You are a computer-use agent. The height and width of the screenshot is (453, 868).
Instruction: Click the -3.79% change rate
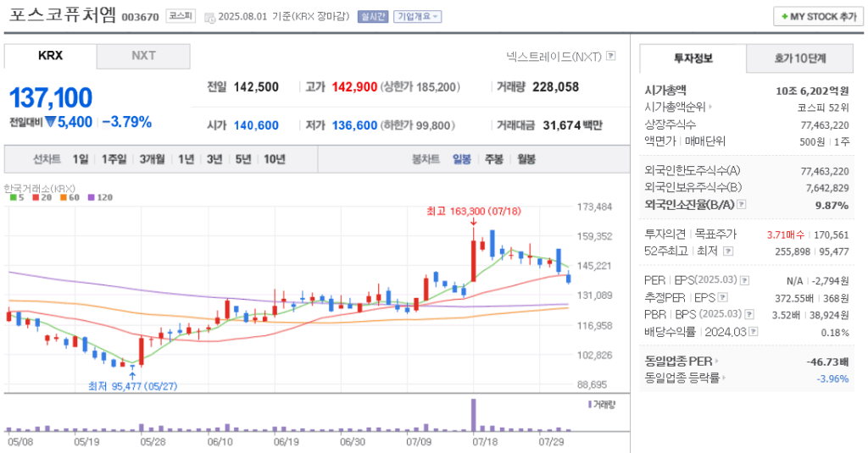tap(127, 122)
